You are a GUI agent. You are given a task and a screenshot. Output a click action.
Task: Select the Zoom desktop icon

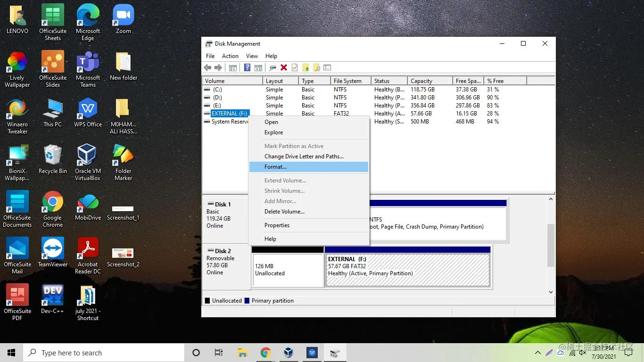coord(124,19)
